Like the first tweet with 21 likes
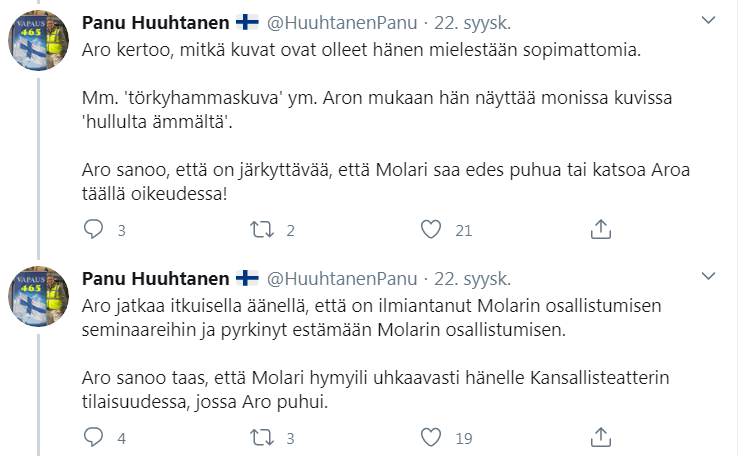 431,230
